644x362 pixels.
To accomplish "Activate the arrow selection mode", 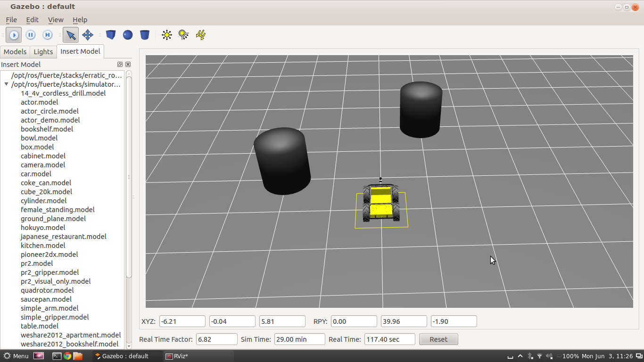I will (71, 35).
